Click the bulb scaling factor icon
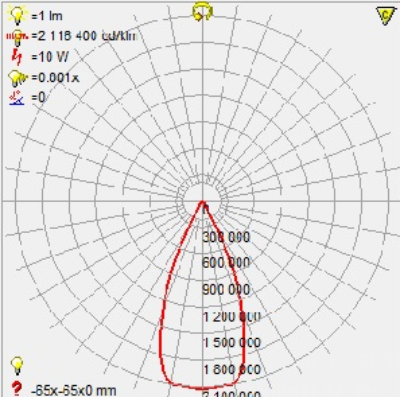The width and height of the screenshot is (400, 397). pos(17,78)
